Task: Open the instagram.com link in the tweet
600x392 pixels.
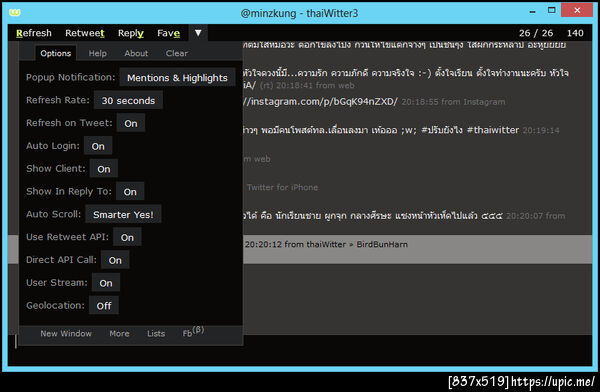Action: tap(320, 102)
